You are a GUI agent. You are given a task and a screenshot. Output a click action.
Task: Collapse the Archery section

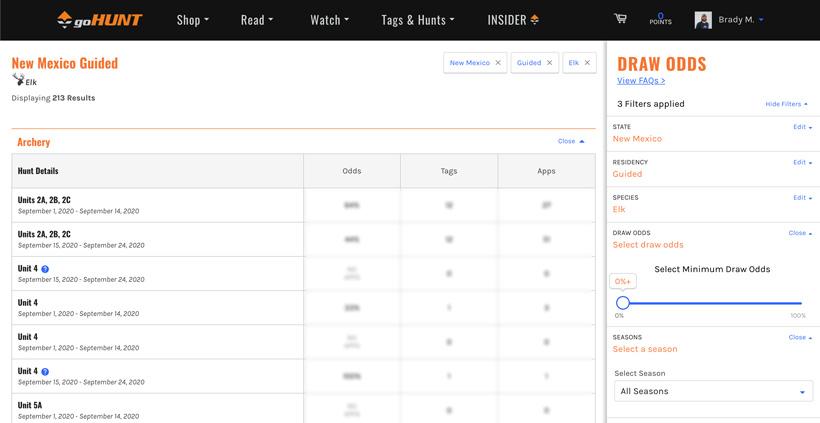coord(571,141)
